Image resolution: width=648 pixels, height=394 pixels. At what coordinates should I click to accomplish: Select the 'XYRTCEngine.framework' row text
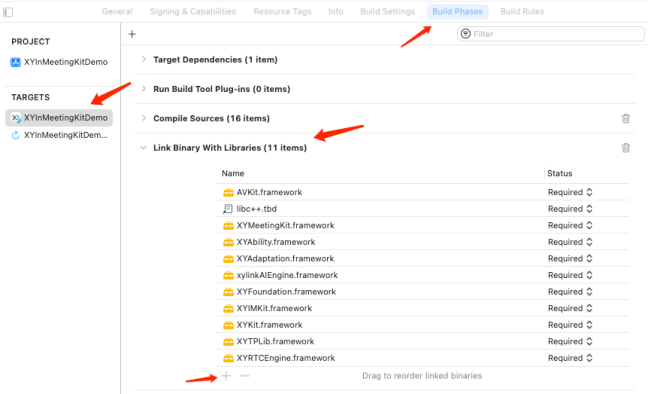(x=286, y=358)
